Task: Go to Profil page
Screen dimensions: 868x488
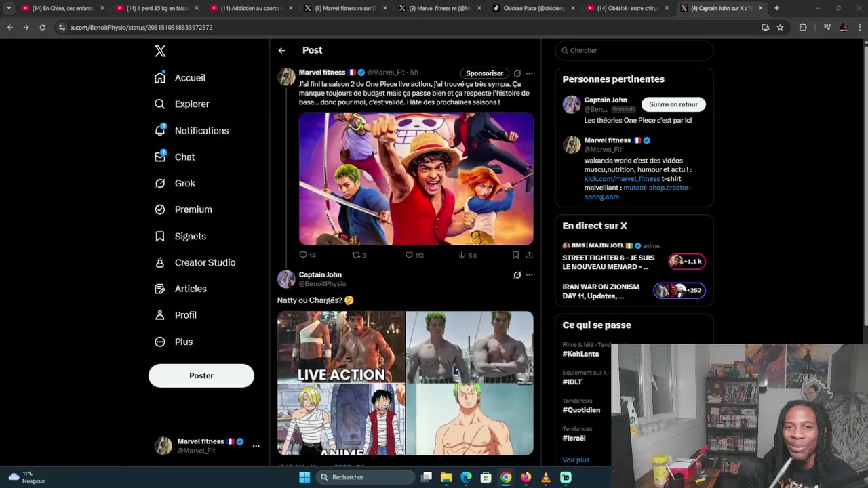Action: [x=176, y=315]
